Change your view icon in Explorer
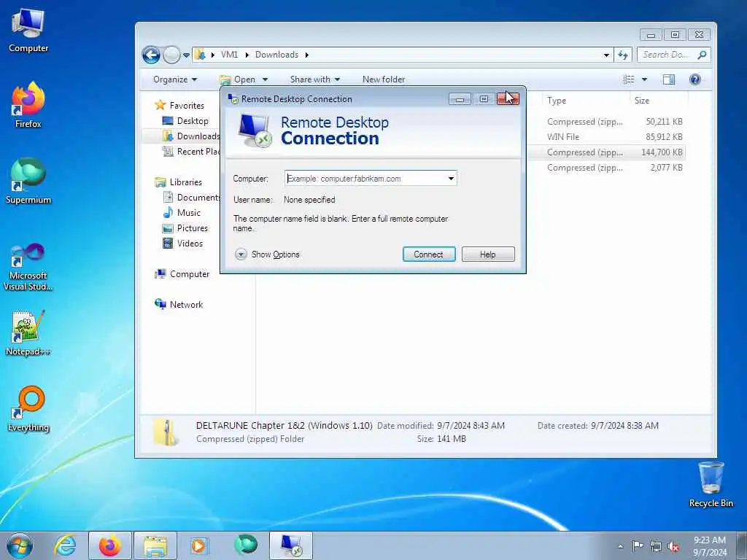747x560 pixels. tap(629, 79)
